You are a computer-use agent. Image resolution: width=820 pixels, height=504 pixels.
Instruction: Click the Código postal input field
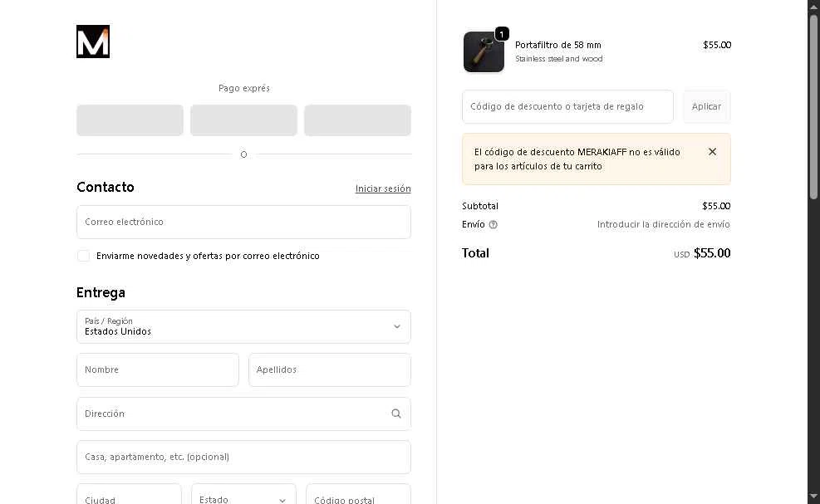[x=358, y=495]
